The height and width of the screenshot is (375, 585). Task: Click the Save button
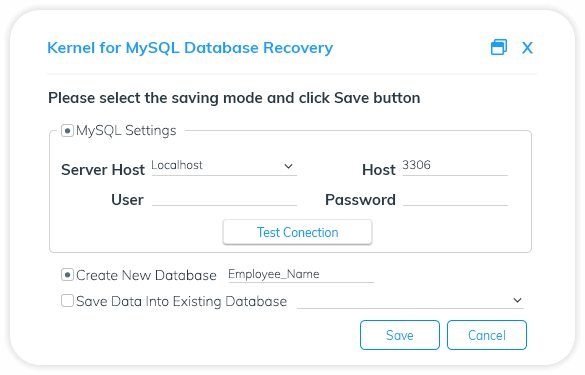click(400, 335)
